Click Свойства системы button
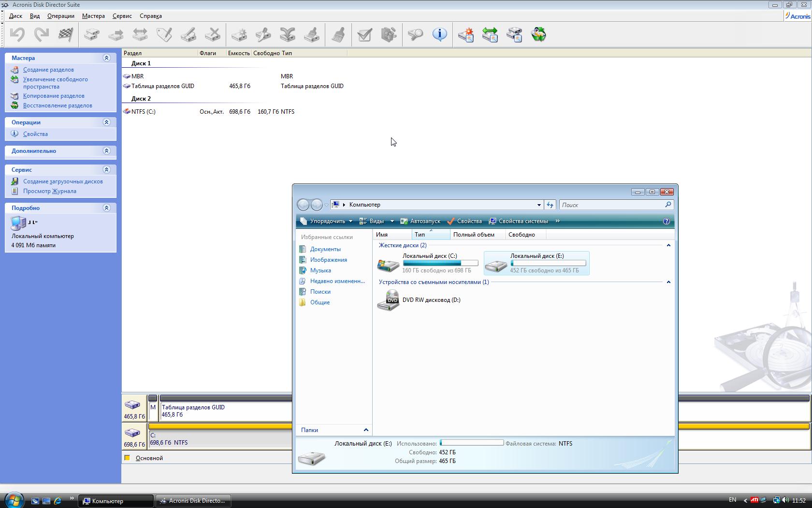 (518, 221)
